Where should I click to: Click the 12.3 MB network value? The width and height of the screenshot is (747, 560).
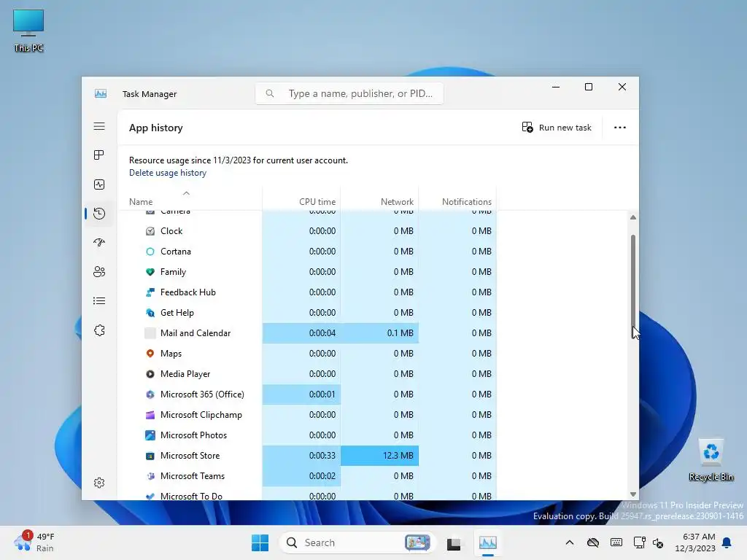[398, 456]
